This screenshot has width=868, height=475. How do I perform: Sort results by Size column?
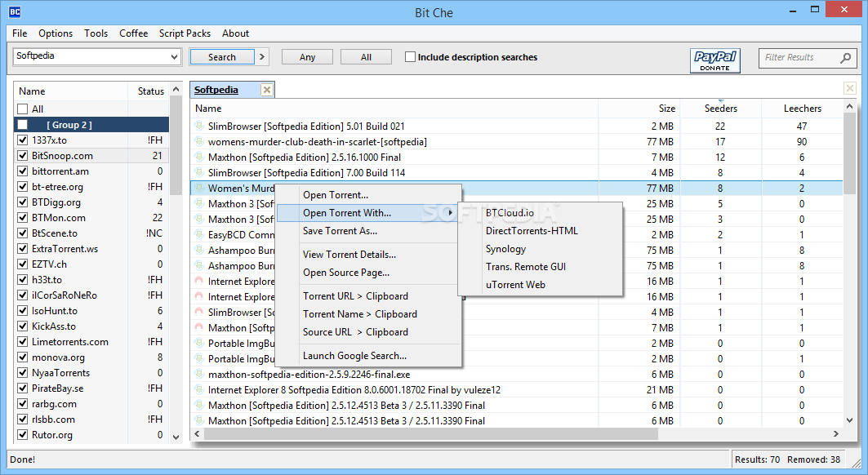tap(639, 109)
